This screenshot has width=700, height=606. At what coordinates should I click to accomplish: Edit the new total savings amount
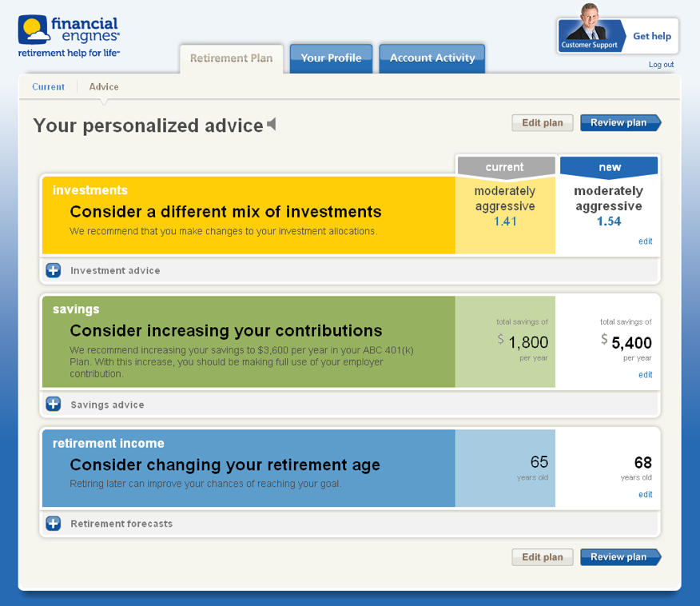click(x=645, y=375)
